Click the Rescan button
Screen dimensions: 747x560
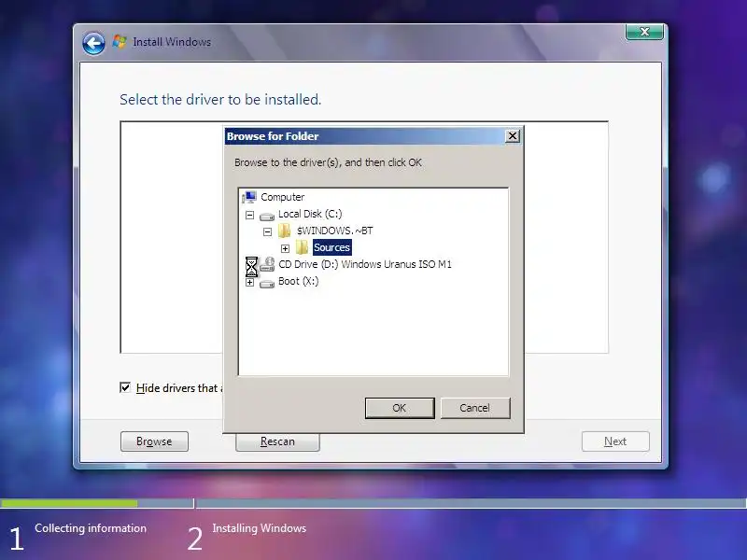(x=277, y=441)
